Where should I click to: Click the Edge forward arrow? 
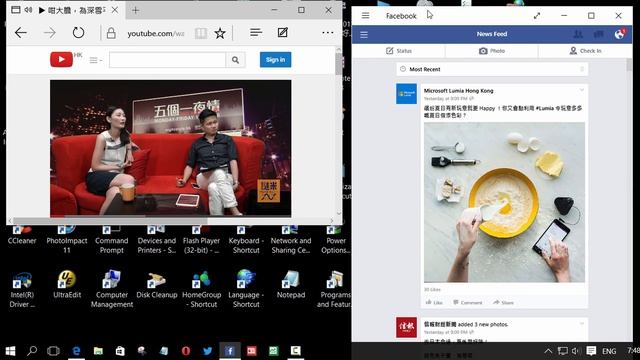[x=49, y=33]
